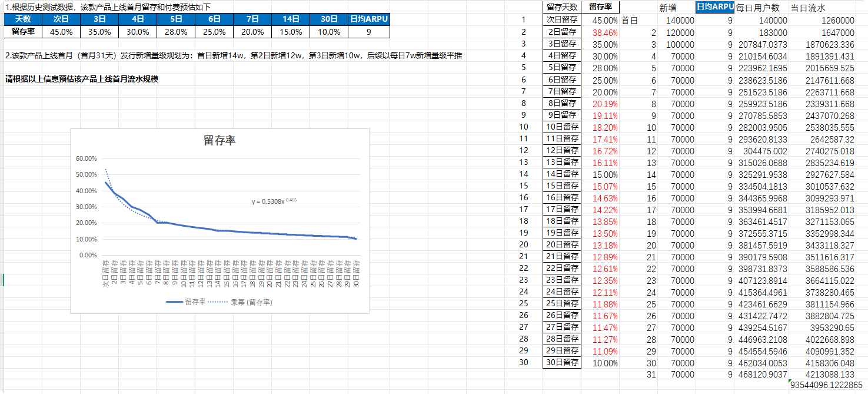Click the 11.88% value in 25日留存 row
Image resolution: width=868 pixels, height=394 pixels.
(x=605, y=303)
